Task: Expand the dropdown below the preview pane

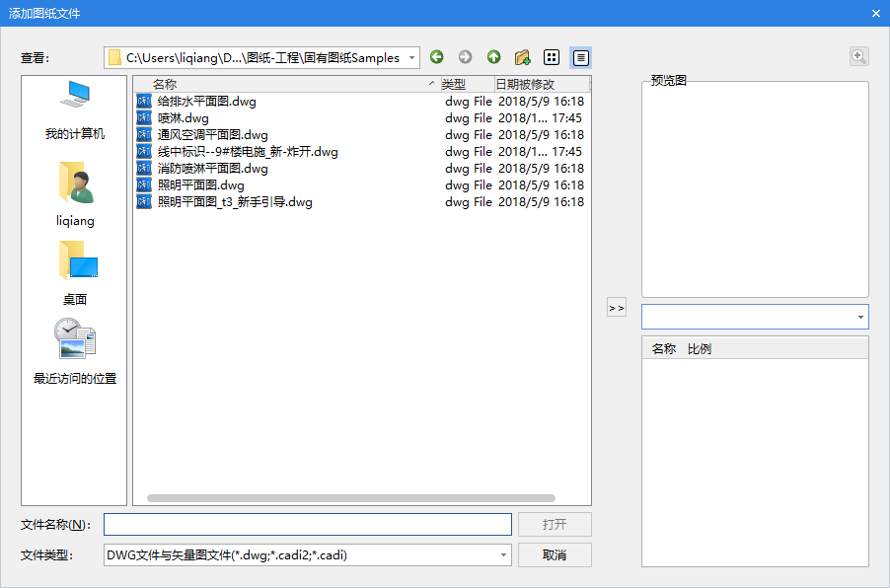Action: [860, 318]
